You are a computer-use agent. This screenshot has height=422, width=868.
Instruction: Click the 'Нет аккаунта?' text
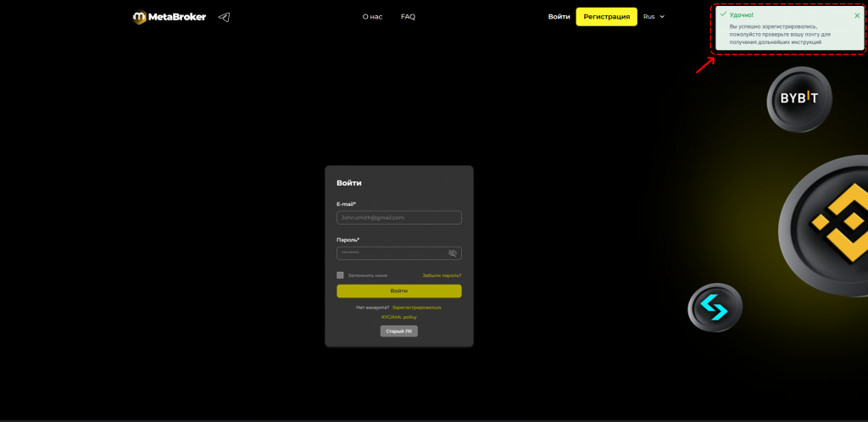coord(373,308)
